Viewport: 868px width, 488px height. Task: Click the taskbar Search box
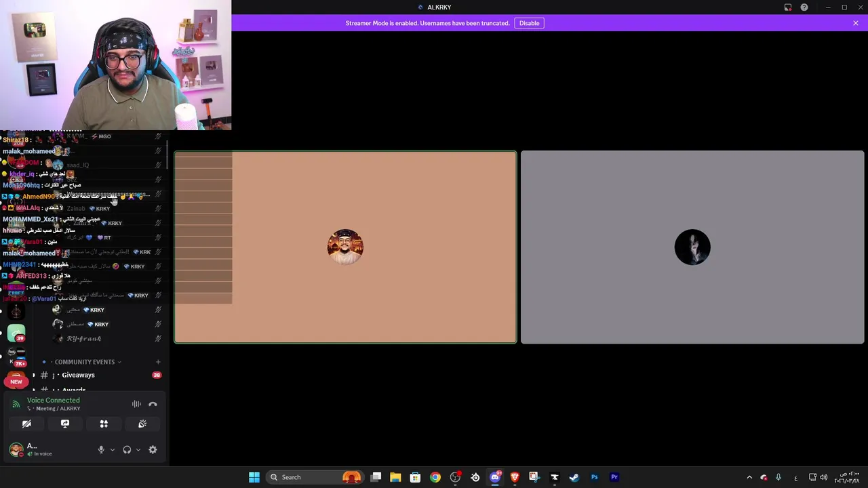pos(315,477)
